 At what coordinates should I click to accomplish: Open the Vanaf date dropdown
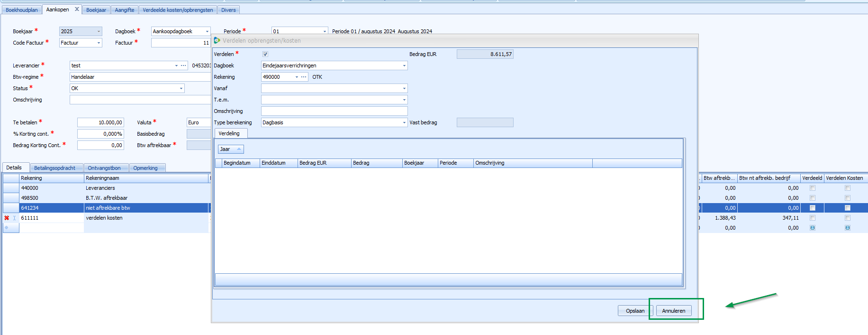[404, 88]
